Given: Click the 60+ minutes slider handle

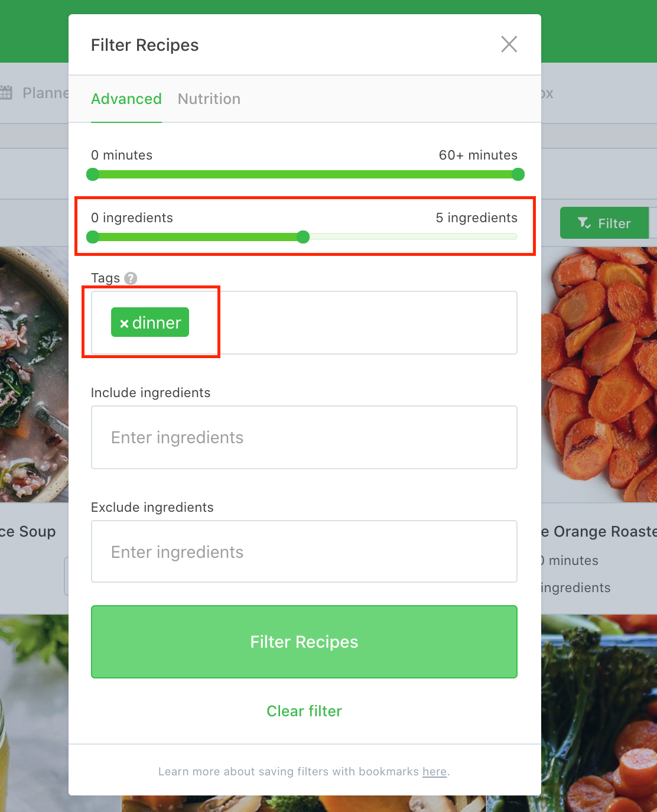Looking at the screenshot, I should point(517,174).
